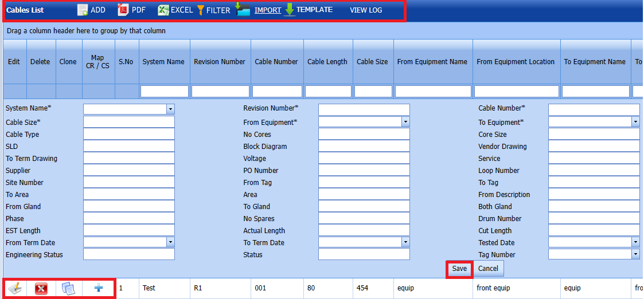Download the TEMPLATE file

click(x=314, y=10)
